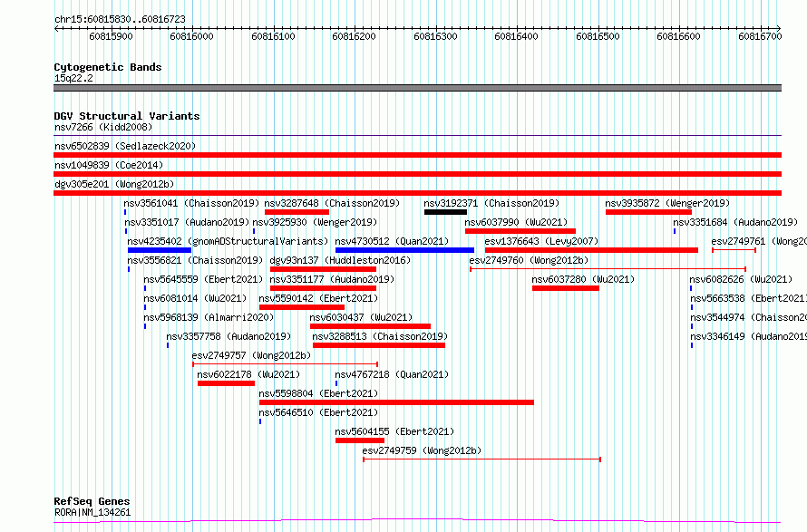The image size is (807, 532).
Task: Click the 60816600 ruler position
Action: 678,36
